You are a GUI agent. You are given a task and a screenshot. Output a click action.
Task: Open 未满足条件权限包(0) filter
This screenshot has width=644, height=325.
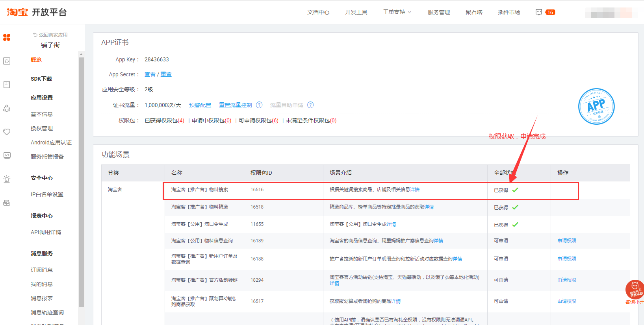point(311,120)
